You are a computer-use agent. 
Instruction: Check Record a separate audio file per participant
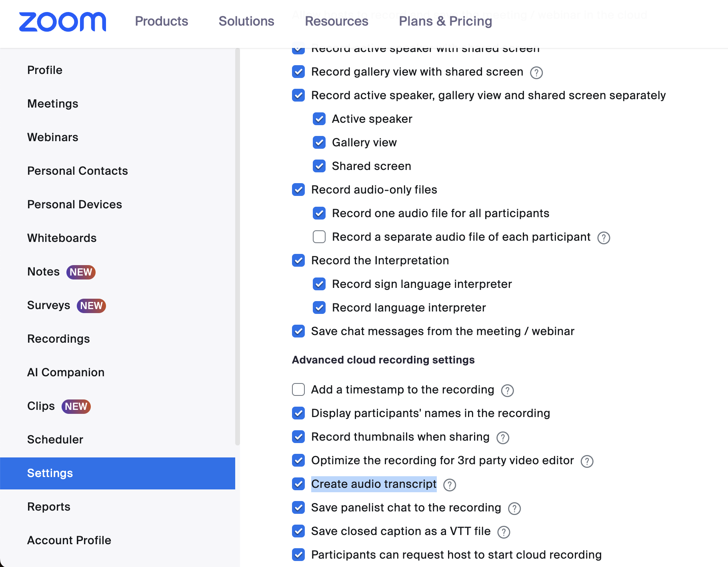pyautogui.click(x=319, y=237)
